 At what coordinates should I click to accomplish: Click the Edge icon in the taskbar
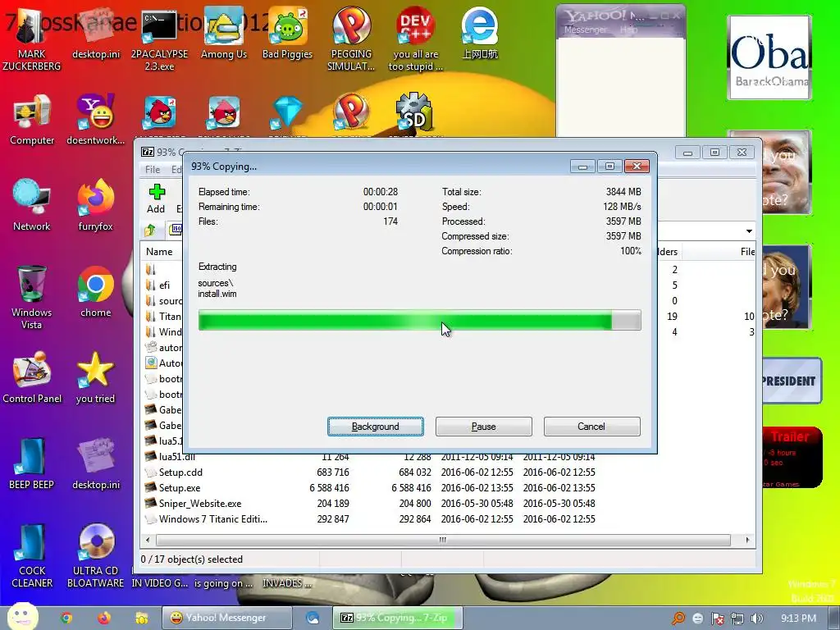pyautogui.click(x=313, y=618)
